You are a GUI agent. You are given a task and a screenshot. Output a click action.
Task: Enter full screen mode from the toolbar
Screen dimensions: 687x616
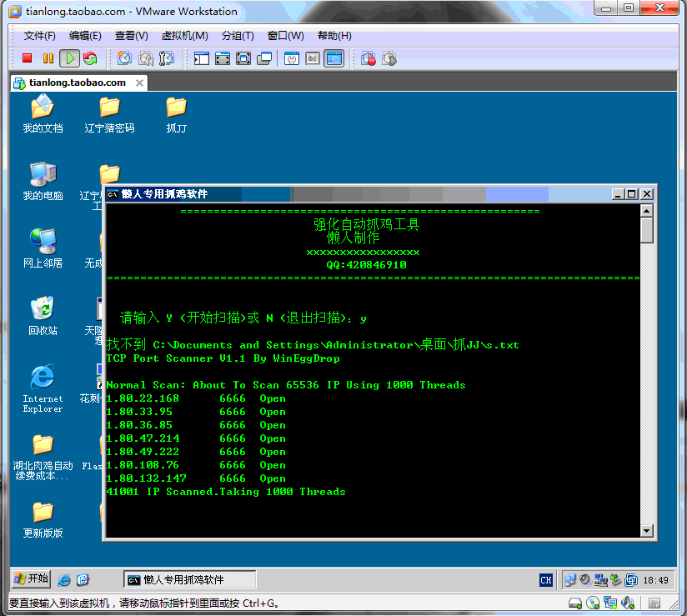click(243, 58)
